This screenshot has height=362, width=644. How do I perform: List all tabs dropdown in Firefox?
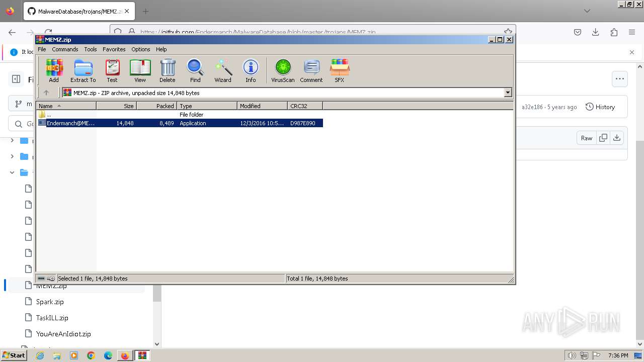click(x=587, y=11)
